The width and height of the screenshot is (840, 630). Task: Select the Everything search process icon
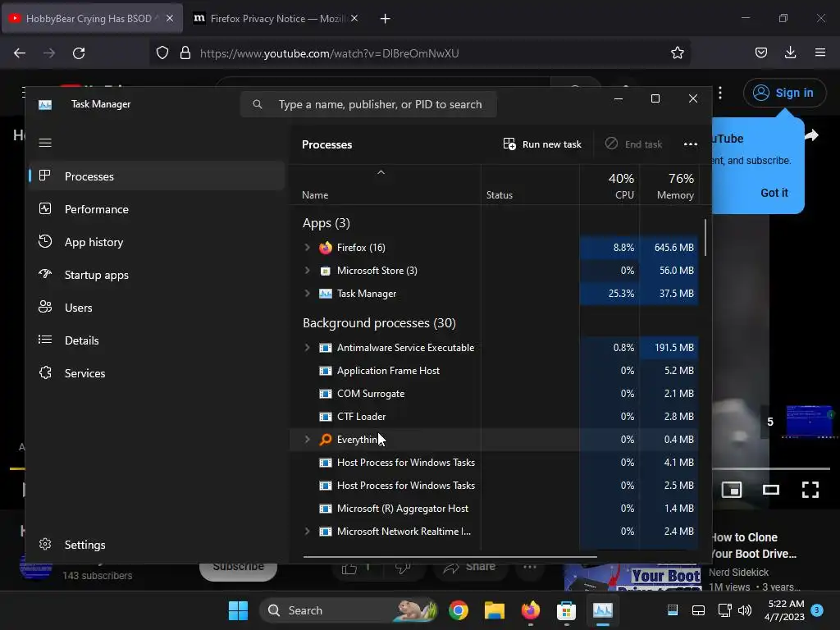[325, 440]
